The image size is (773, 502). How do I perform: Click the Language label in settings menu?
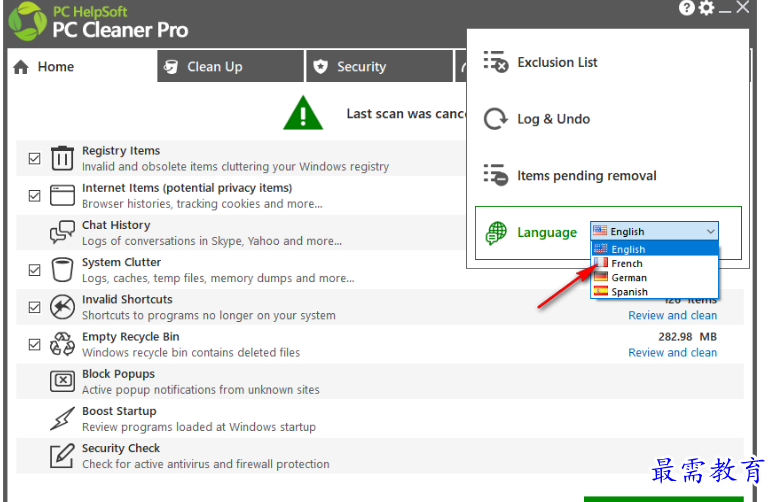coord(547,233)
